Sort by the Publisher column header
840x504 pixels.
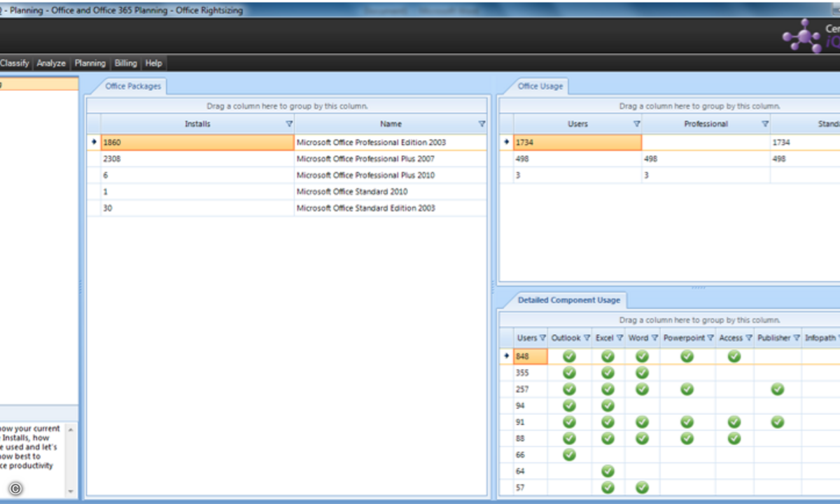(x=778, y=338)
